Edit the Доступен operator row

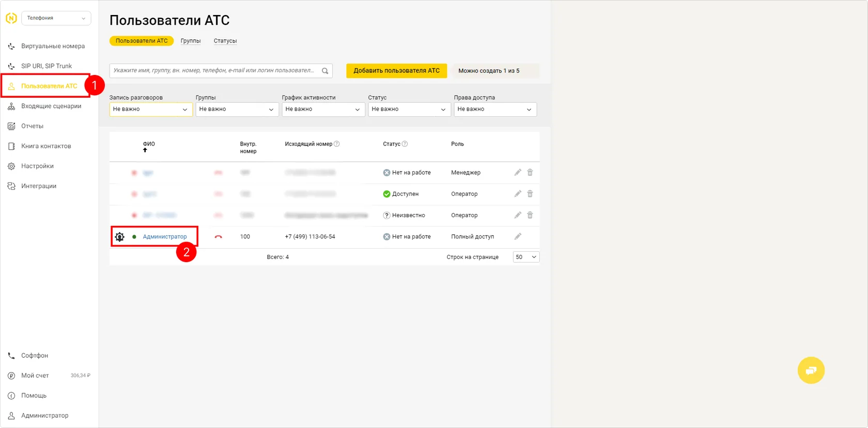(518, 194)
